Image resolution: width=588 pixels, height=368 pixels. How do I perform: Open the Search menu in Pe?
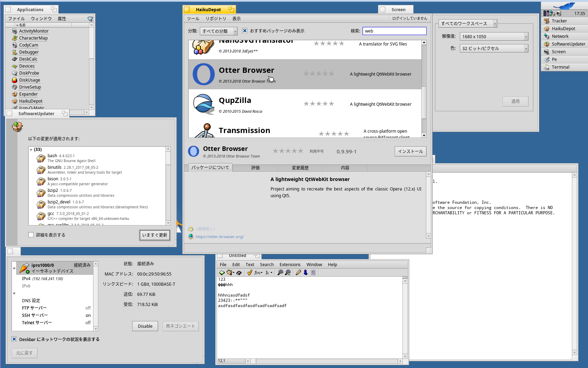click(267, 265)
